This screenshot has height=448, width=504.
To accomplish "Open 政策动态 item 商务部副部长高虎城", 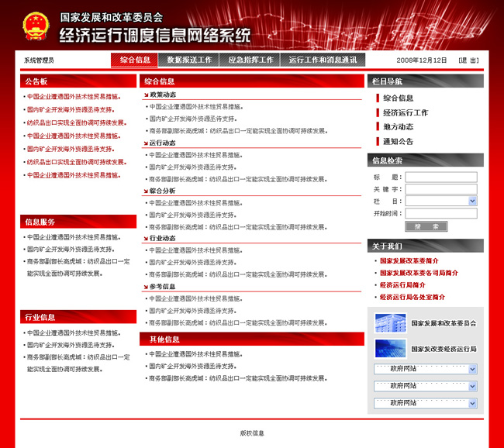I will (x=238, y=131).
